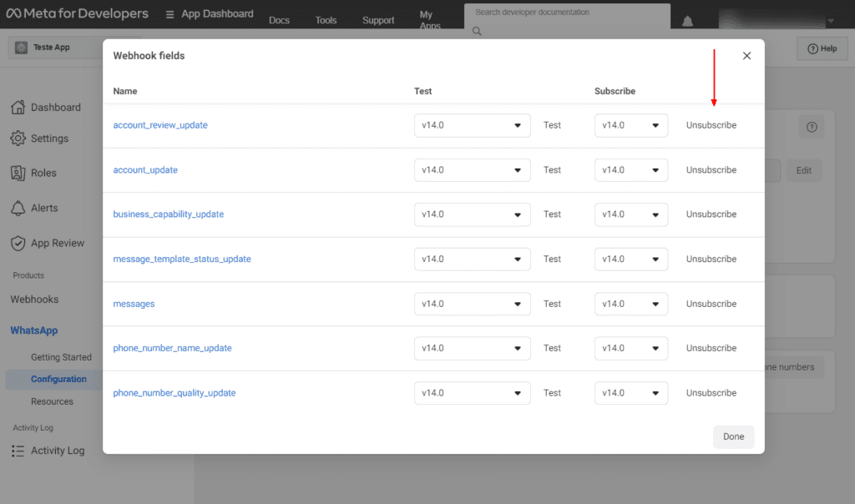Click the notification bell in top bar

tap(688, 21)
